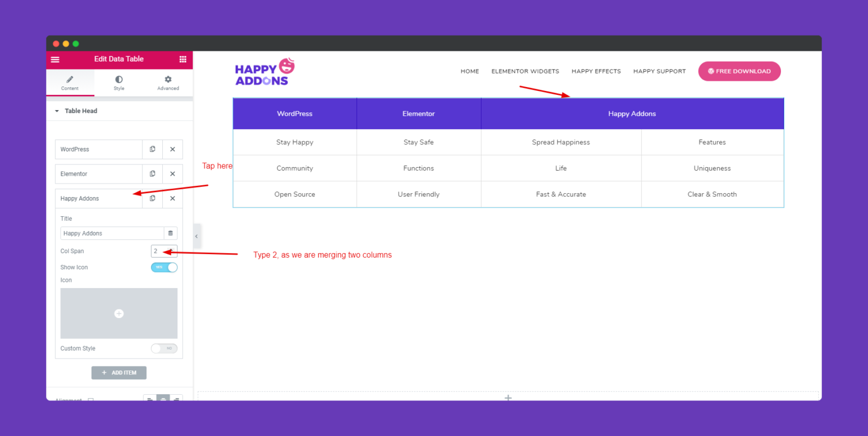Screen dimensions: 868x436
Task: Remove the WordPress item via X icon
Action: coord(172,149)
